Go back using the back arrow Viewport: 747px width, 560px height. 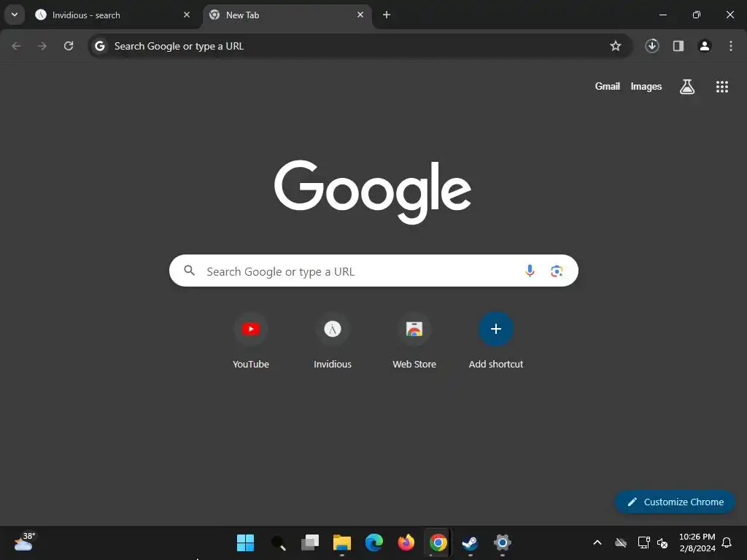point(16,46)
